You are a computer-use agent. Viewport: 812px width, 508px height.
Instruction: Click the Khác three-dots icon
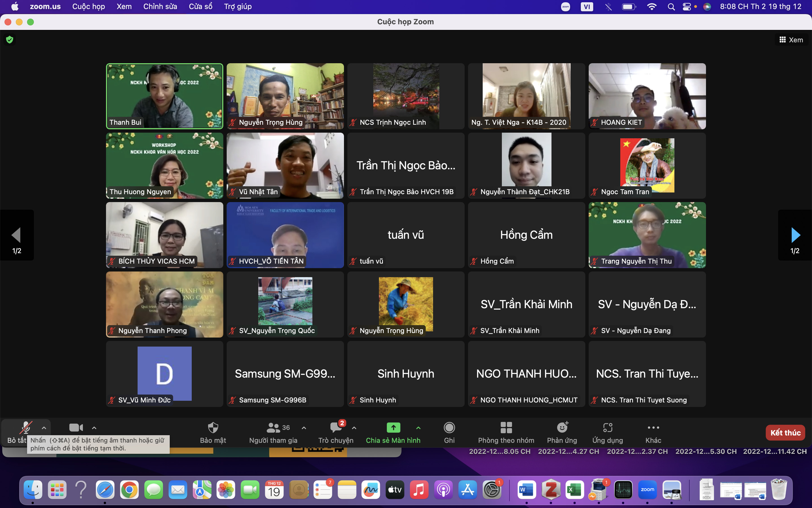pyautogui.click(x=653, y=427)
